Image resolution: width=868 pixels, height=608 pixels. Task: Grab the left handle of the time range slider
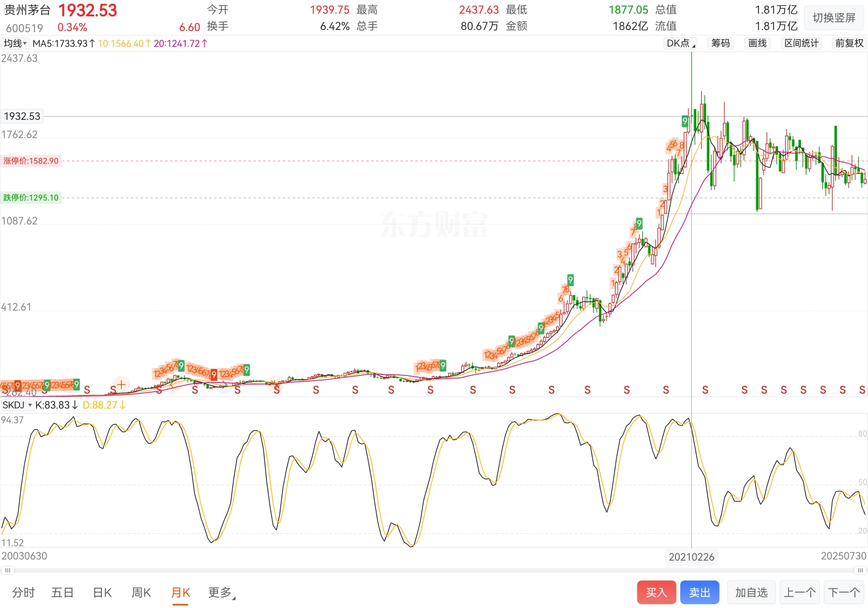(7, 570)
